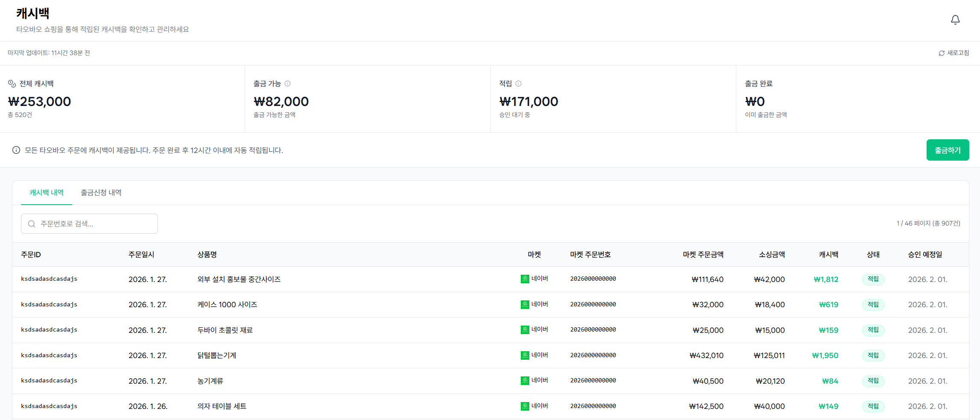Click the 주문일시 column header

(141, 255)
